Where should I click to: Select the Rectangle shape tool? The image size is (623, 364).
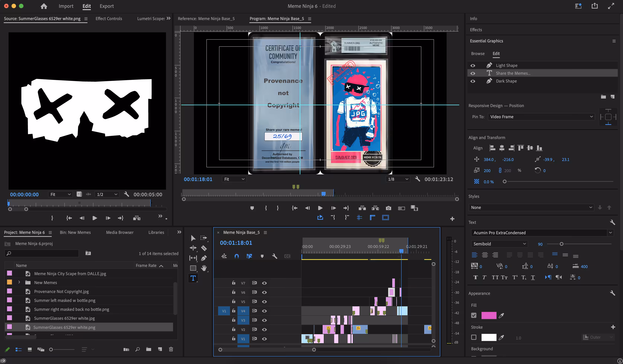[193, 268]
